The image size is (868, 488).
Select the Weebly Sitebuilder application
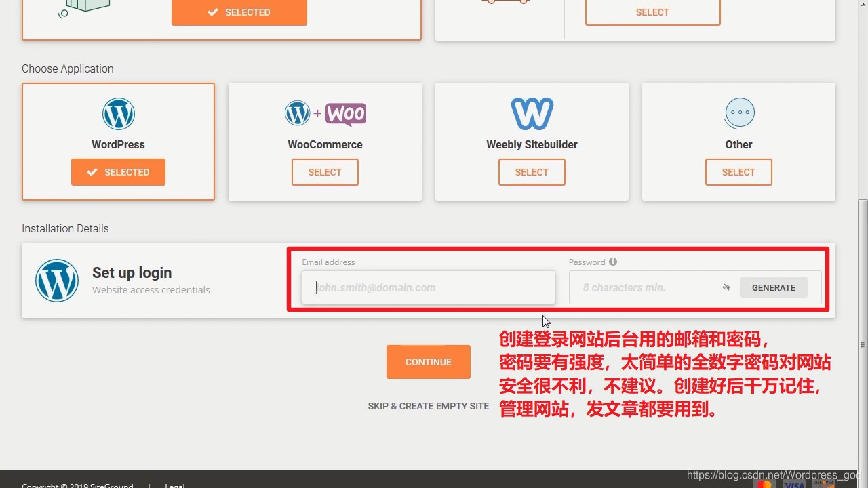(532, 172)
